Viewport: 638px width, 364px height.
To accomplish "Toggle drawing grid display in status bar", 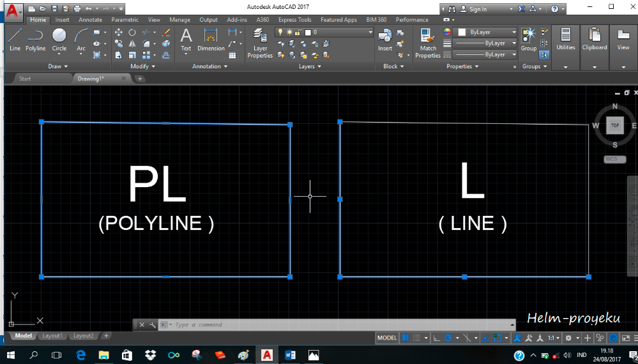I will point(406,338).
